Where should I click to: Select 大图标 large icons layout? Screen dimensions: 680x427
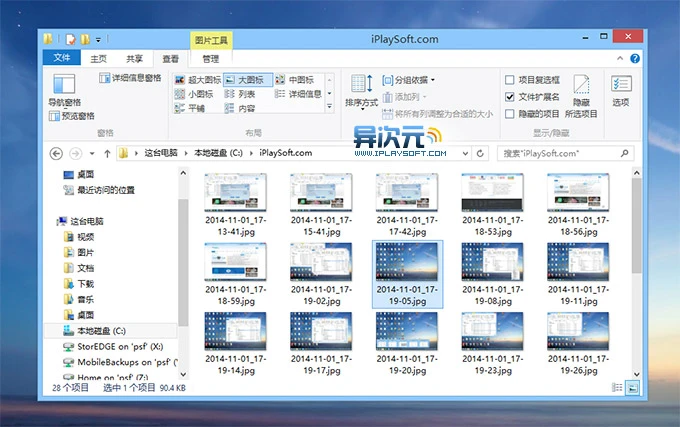(x=248, y=80)
